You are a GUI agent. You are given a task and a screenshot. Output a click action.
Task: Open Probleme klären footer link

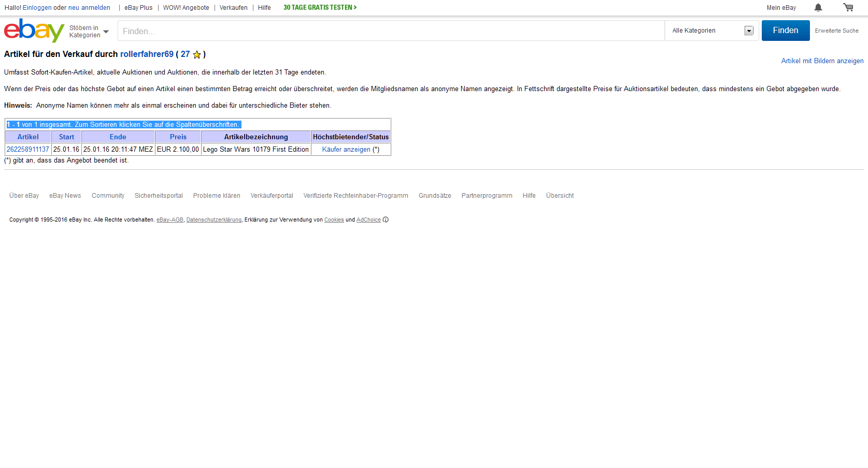click(217, 196)
